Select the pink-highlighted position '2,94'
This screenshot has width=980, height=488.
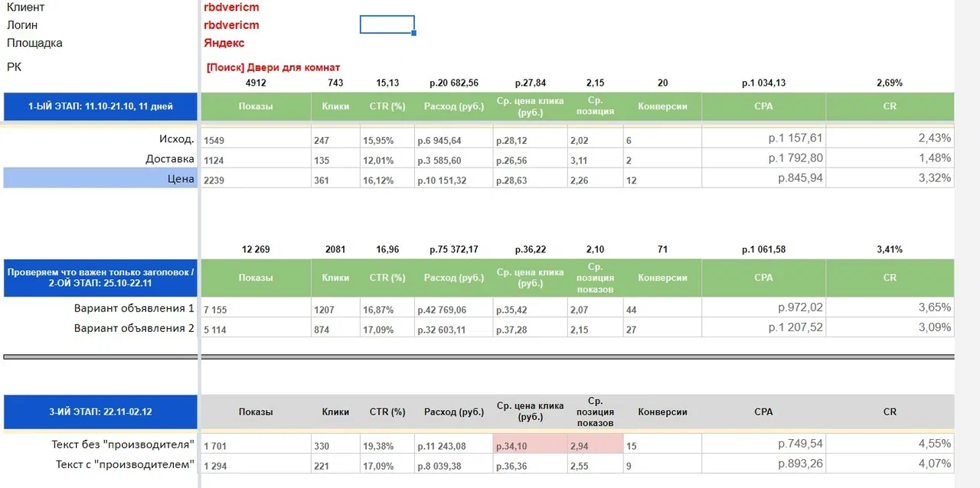coord(596,445)
